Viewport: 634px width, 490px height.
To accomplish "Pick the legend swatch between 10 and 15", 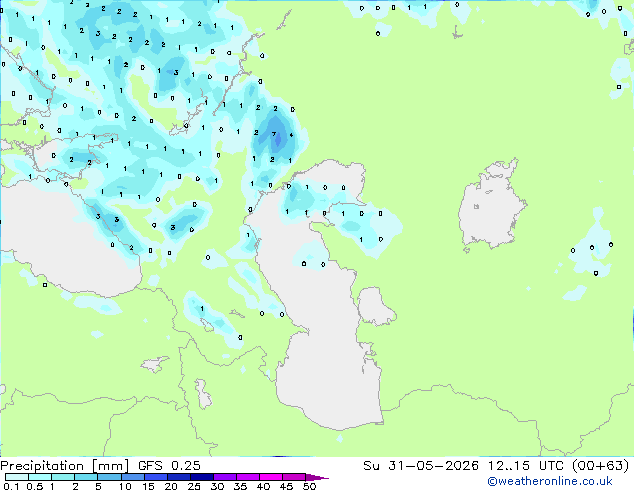I will pyautogui.click(x=132, y=477).
